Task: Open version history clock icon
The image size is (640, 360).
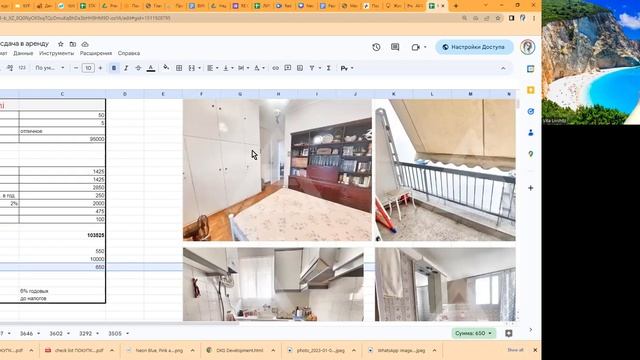Action: point(376,47)
